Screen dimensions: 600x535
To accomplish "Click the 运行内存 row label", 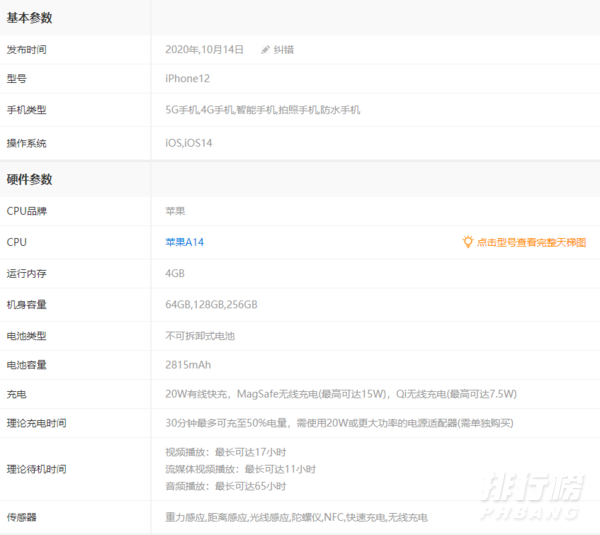I will point(26,274).
